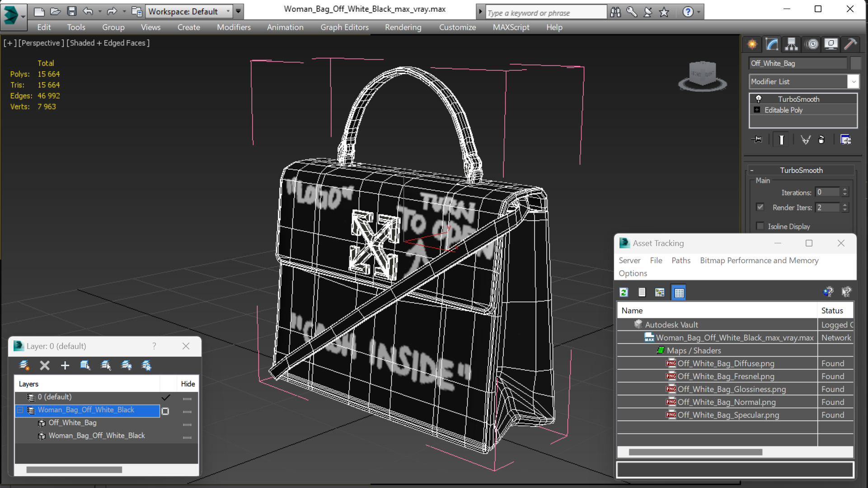Open Bitmap Performance and Memory menu
This screenshot has width=868, height=488.
point(759,260)
